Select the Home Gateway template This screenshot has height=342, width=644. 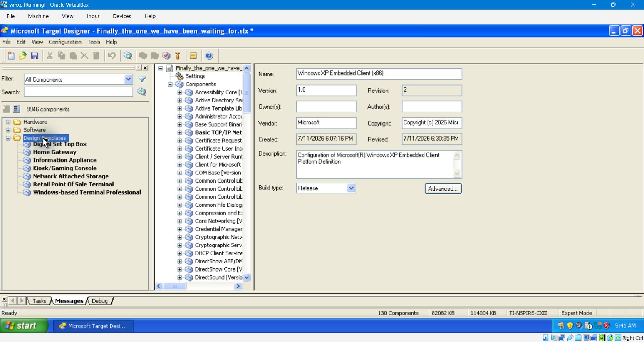click(x=55, y=152)
